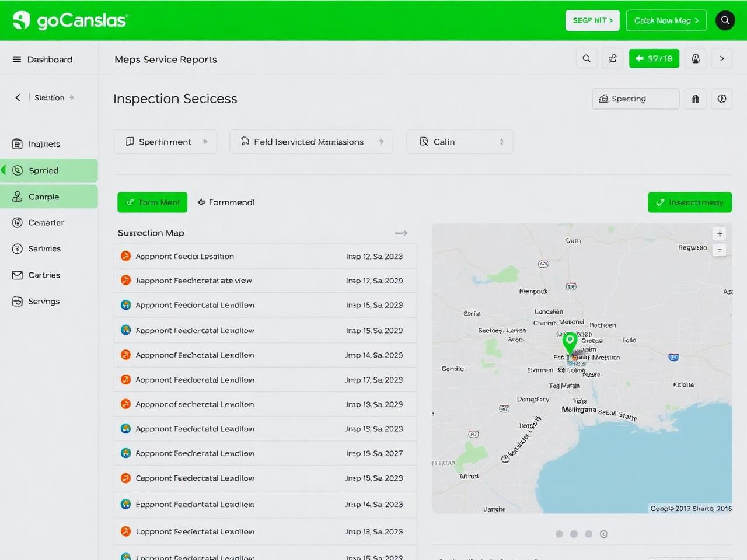Click the Specring input field
The height and width of the screenshot is (560, 747).
click(x=636, y=99)
